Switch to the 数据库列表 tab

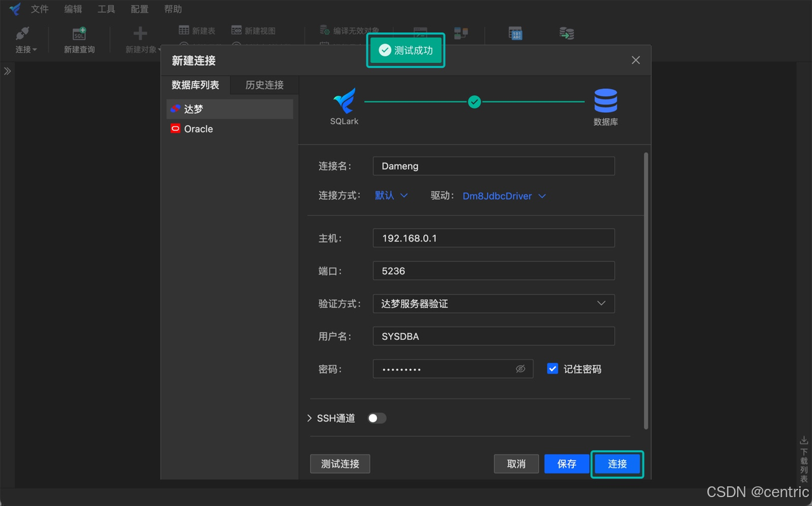195,85
